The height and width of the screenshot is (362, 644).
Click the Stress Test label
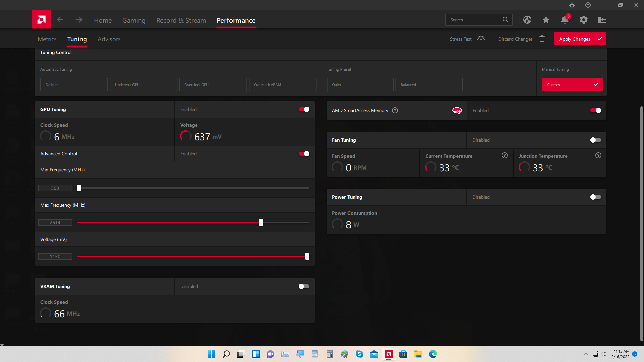click(x=461, y=39)
